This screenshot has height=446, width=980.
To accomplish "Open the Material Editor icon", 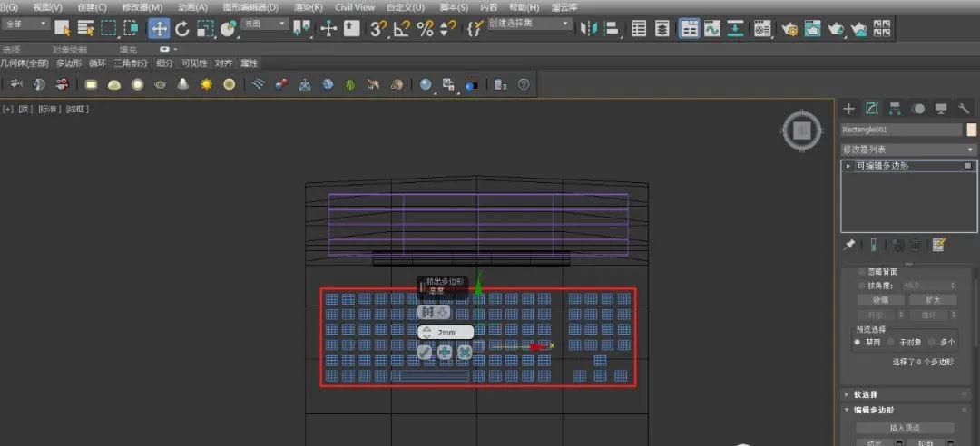I will coord(762,28).
